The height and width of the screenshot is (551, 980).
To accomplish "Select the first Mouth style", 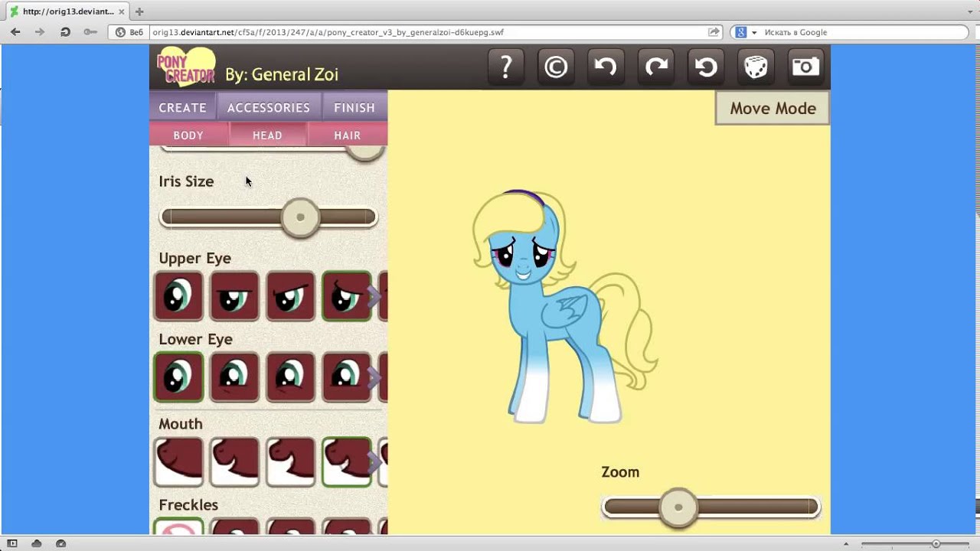I will click(x=178, y=462).
